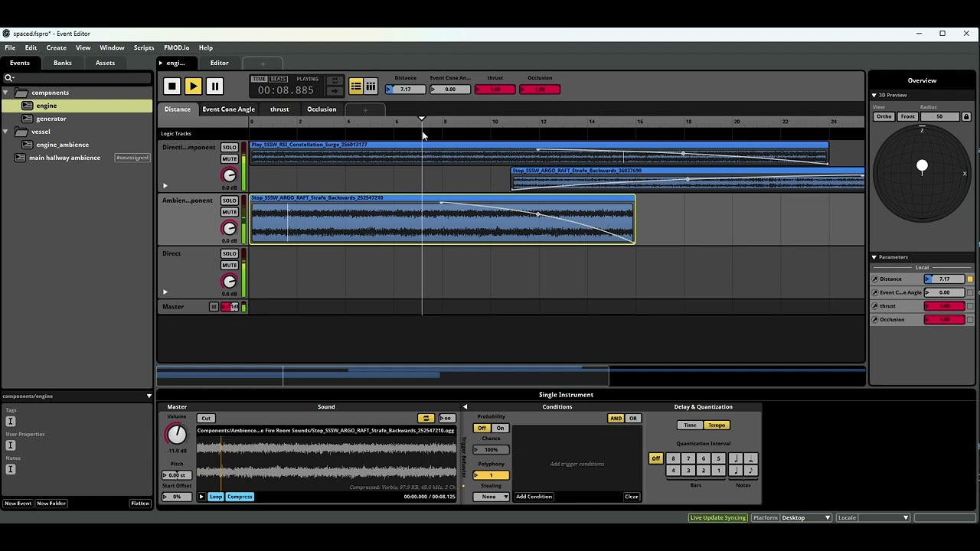
Task: Mute the Master track with M button
Action: pos(214,307)
